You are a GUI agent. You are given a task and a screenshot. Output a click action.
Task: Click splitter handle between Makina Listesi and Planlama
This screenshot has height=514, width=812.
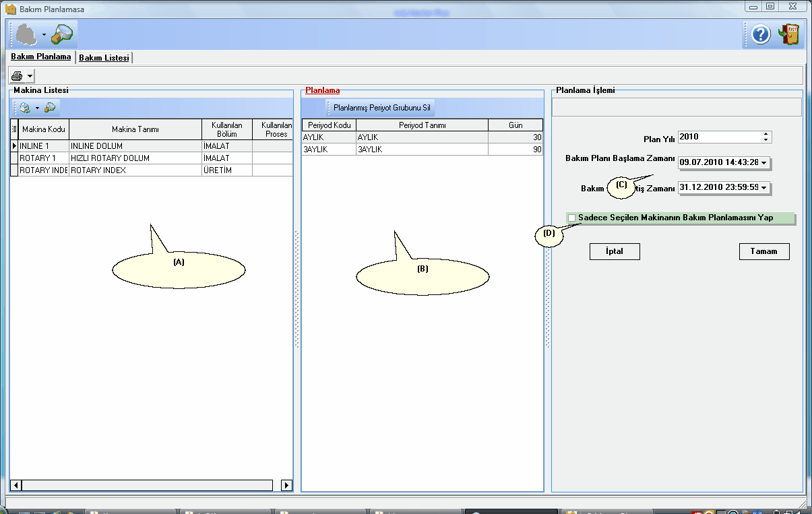[296, 290]
